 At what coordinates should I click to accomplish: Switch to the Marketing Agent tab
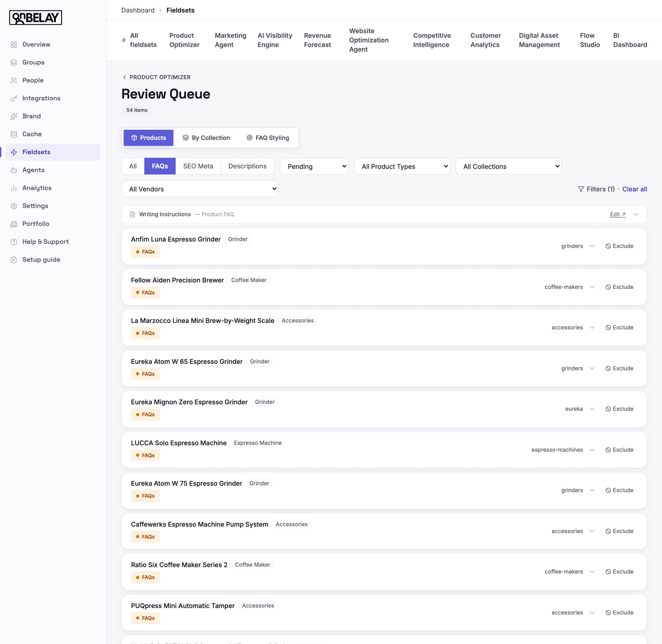tap(230, 40)
